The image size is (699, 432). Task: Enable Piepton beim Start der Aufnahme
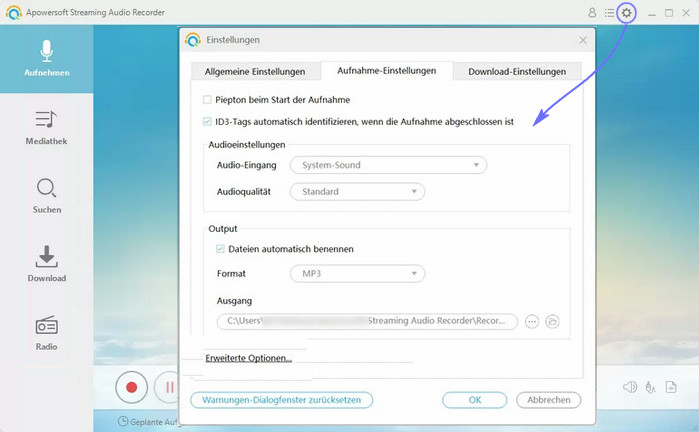coord(207,100)
